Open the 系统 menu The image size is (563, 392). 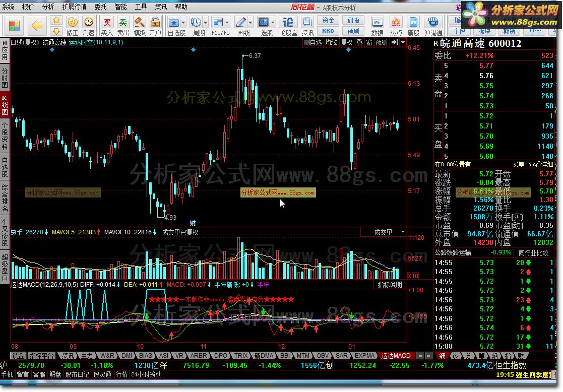click(x=8, y=7)
